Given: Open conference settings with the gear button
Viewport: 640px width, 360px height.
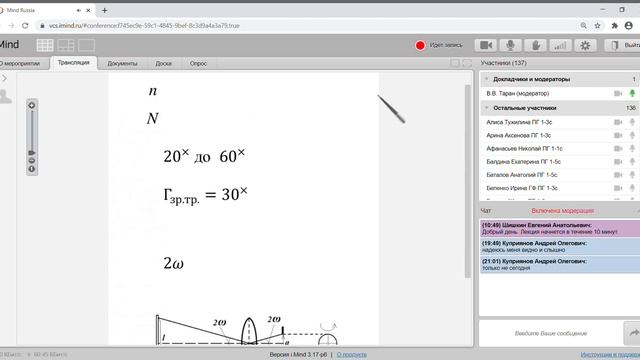Looking at the screenshot, I should [585, 45].
